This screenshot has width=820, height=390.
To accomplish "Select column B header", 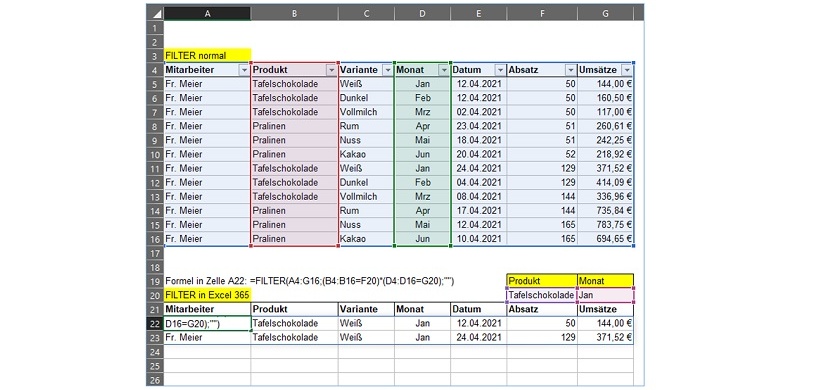I will [x=294, y=14].
